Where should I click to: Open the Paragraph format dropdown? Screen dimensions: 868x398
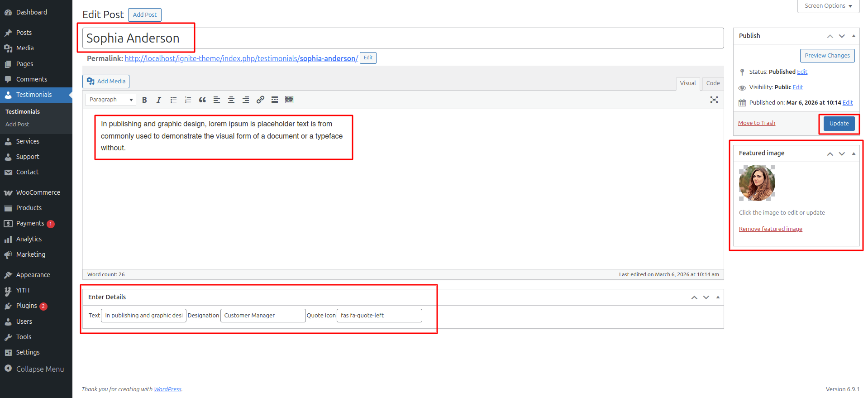(110, 100)
